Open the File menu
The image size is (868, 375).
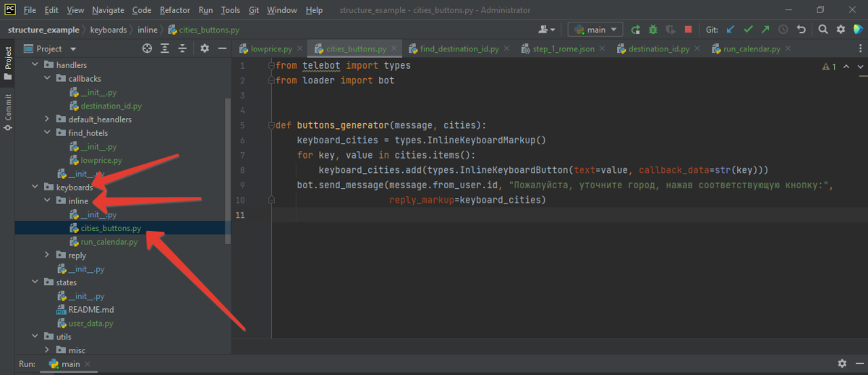point(30,10)
